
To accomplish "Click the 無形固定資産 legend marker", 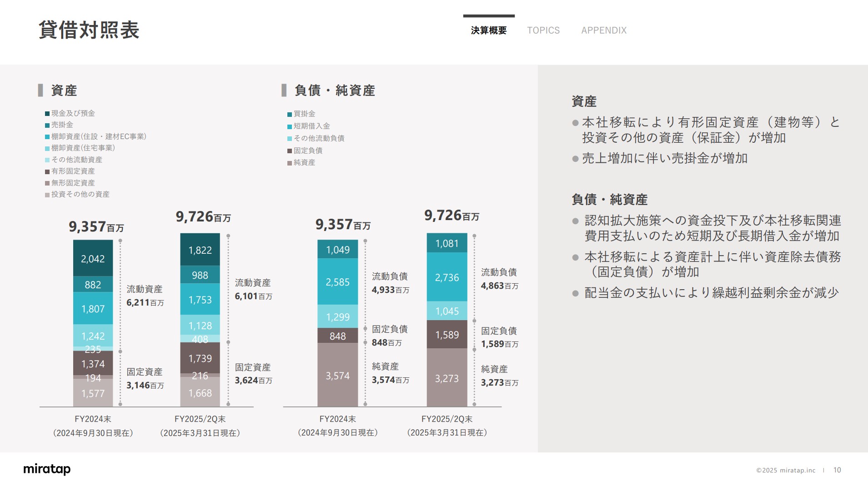I will pyautogui.click(x=47, y=183).
